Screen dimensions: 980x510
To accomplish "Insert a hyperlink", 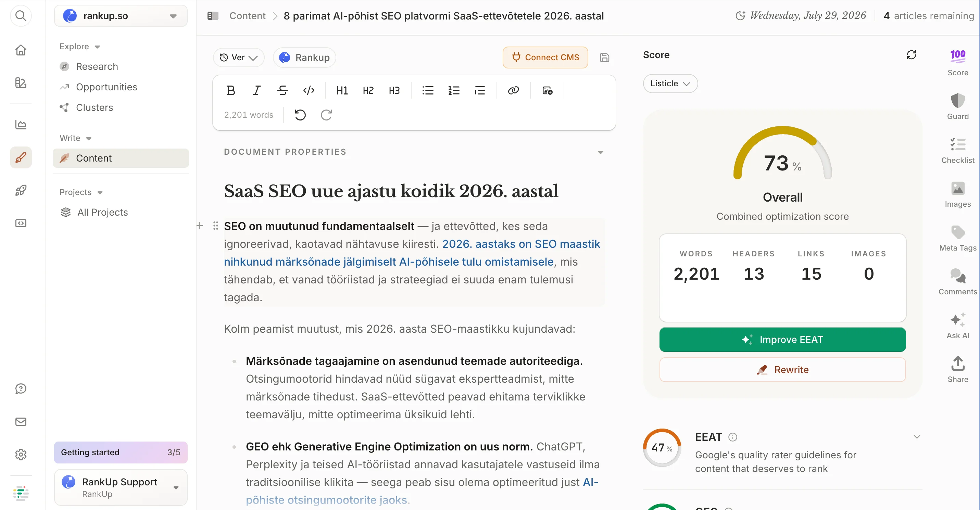I will 513,90.
